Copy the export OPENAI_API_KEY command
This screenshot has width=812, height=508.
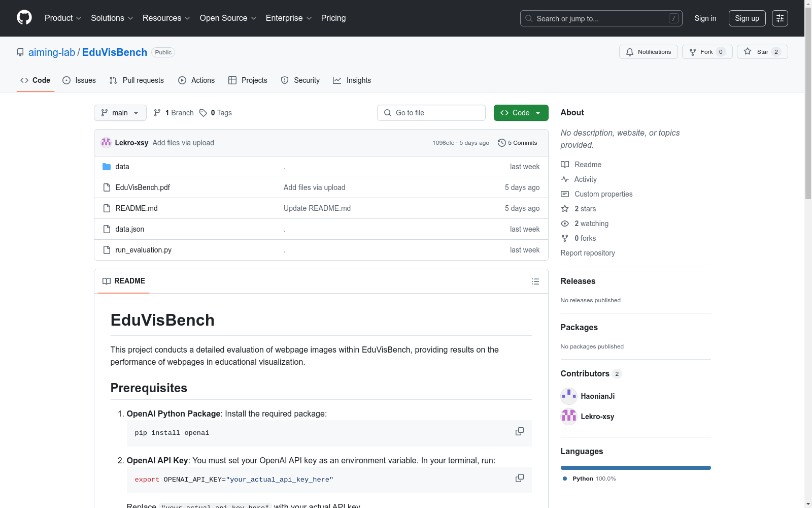520,478
